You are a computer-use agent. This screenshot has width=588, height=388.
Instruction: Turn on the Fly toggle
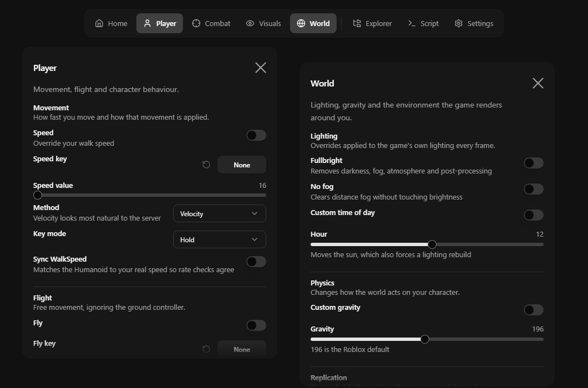(256, 325)
